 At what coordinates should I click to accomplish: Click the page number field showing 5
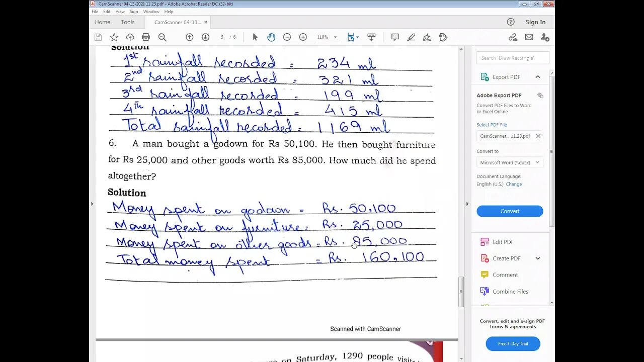coord(222,37)
